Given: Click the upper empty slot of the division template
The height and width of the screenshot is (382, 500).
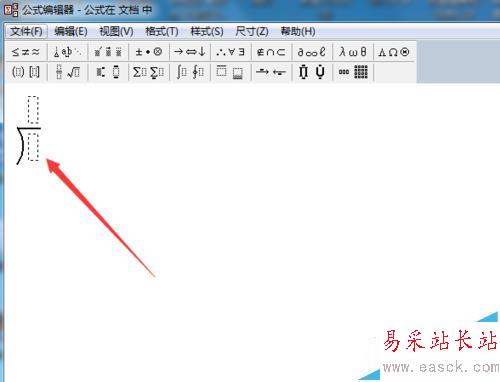Looking at the screenshot, I should click(33, 110).
